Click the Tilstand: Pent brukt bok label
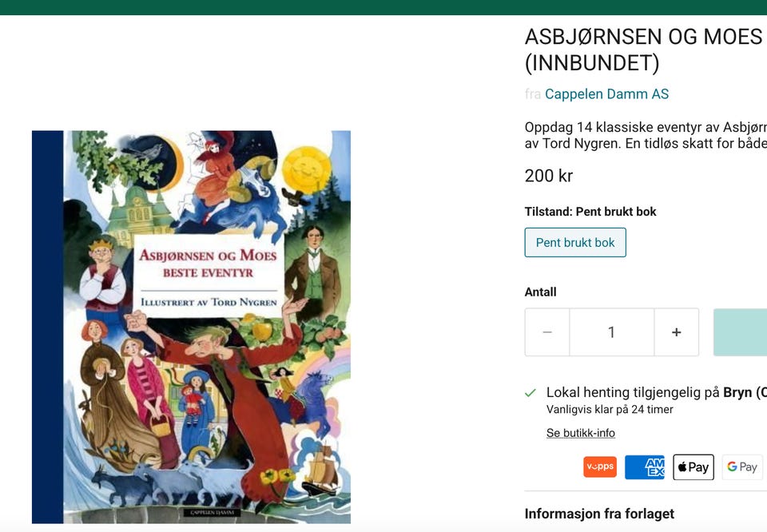Viewport: 767px width, 532px height. 590,211
